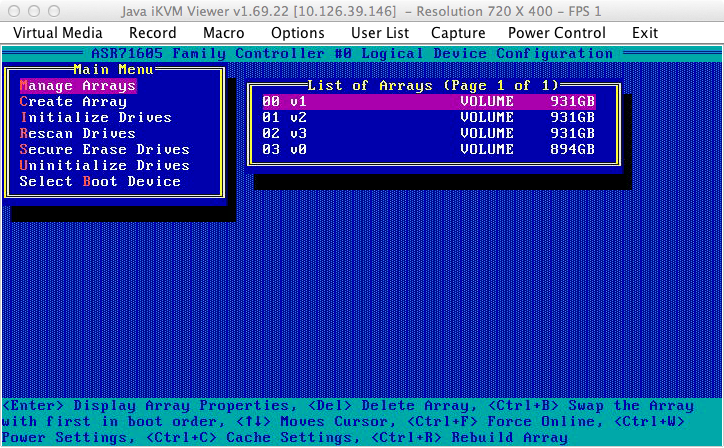Select Manage Arrays in Main Menu
Image resolution: width=724 pixels, height=448 pixels.
(78, 86)
